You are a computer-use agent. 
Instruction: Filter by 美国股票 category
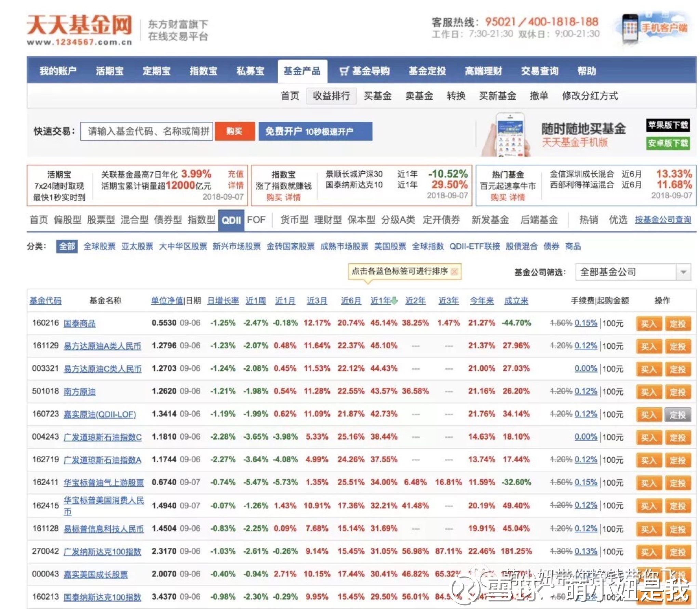390,246
